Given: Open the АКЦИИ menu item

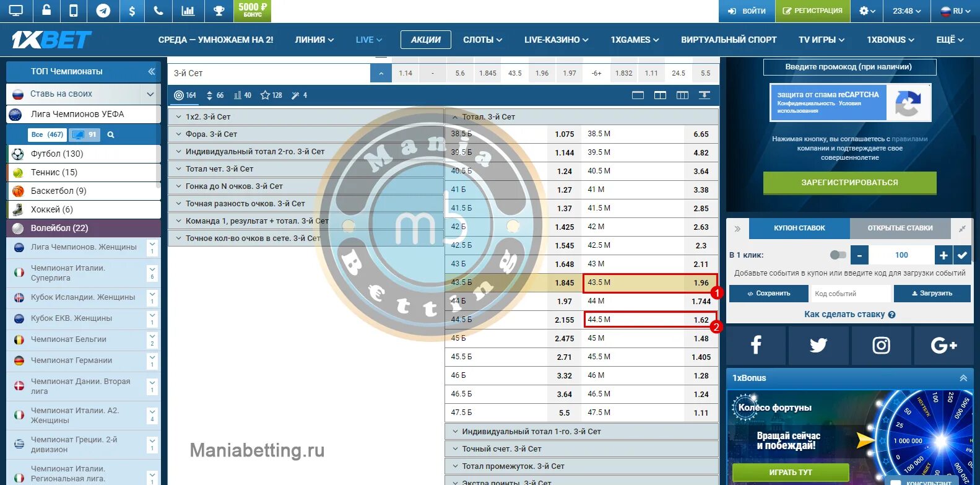Looking at the screenshot, I should pos(426,40).
